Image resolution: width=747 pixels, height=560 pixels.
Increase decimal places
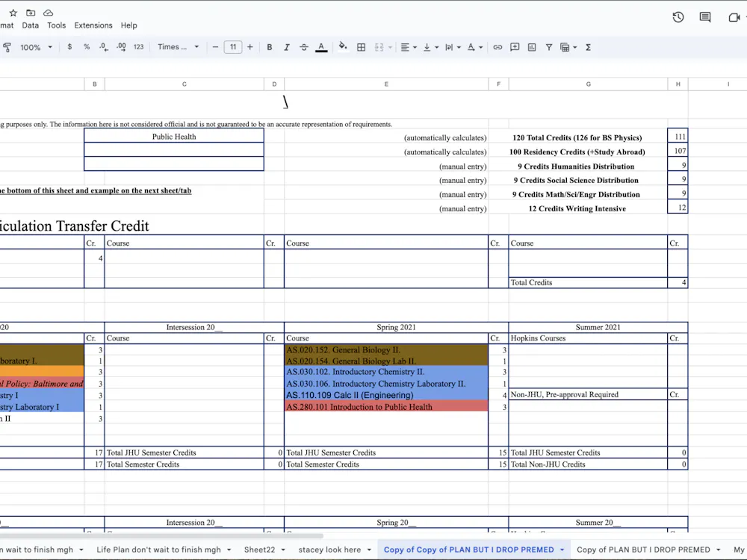[121, 47]
